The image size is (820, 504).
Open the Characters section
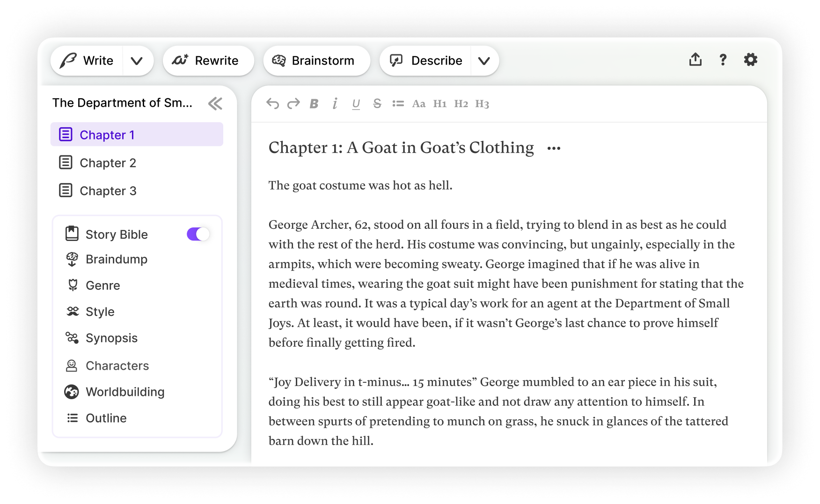click(x=117, y=365)
